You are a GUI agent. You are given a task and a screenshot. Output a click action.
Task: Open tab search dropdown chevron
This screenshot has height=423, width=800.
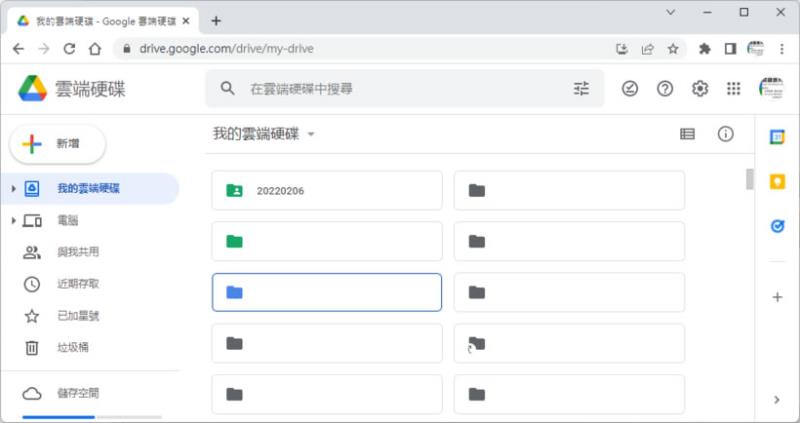tap(670, 12)
